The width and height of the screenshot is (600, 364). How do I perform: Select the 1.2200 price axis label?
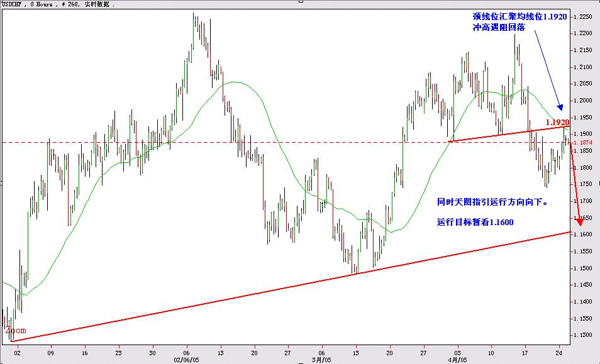582,34
